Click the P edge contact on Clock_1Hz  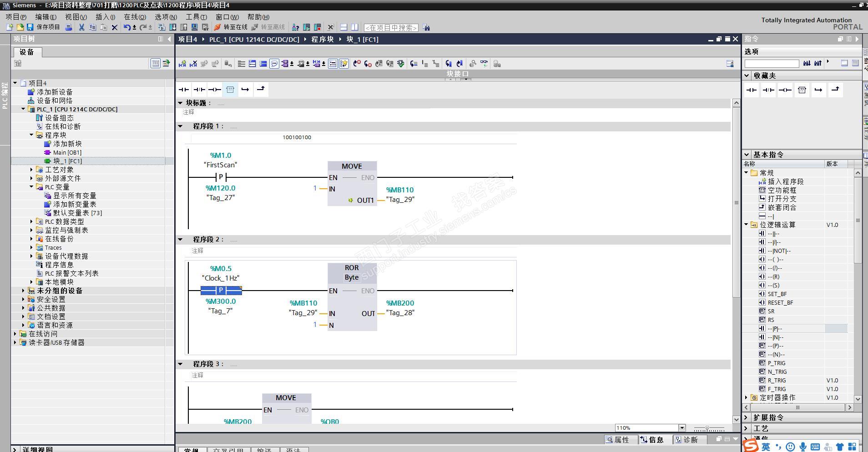click(x=221, y=291)
